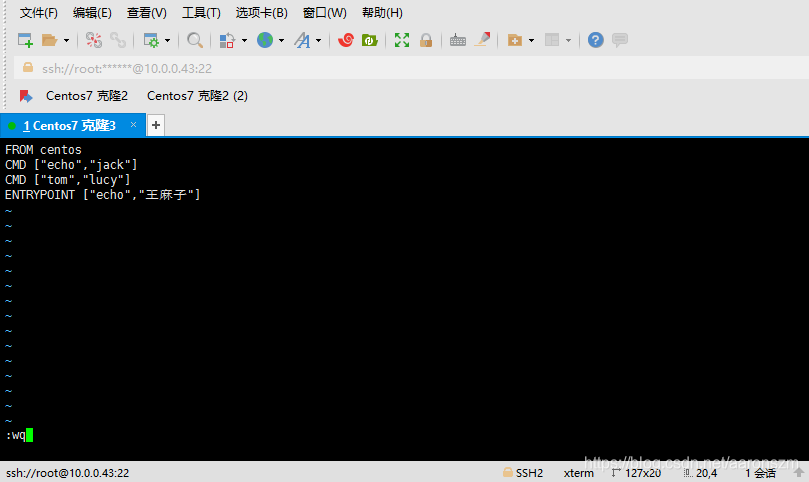The image size is (809, 482).
Task: Expand the Font dropdown arrow
Action: click(x=318, y=40)
